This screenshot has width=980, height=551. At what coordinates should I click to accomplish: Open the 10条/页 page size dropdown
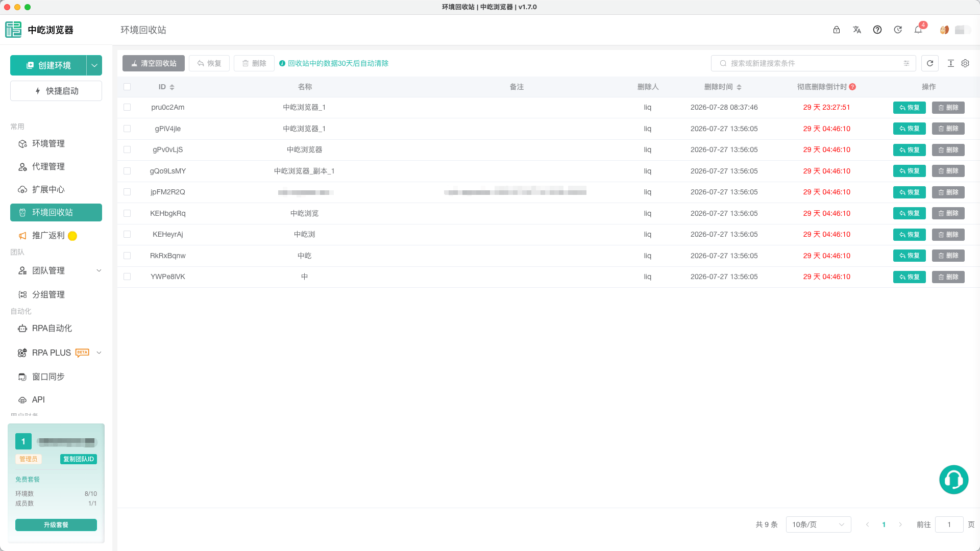click(818, 524)
